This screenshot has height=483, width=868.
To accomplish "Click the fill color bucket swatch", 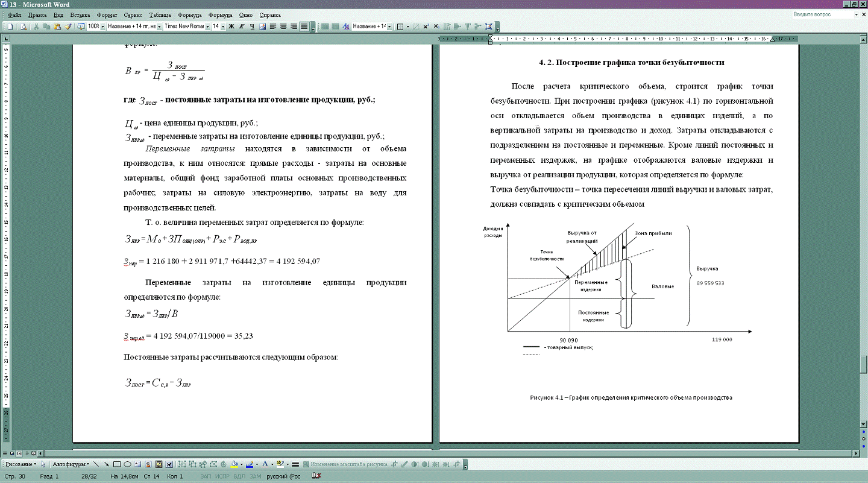I will [234, 464].
